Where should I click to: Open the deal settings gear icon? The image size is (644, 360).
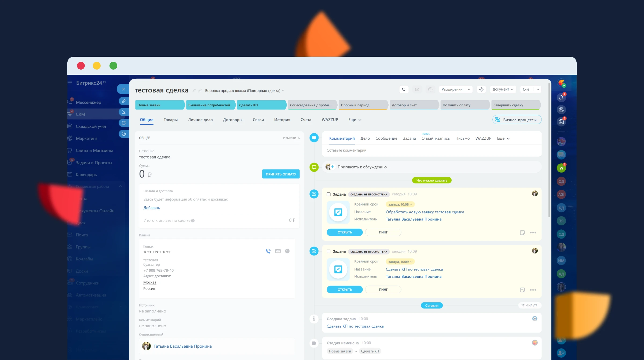tap(481, 89)
